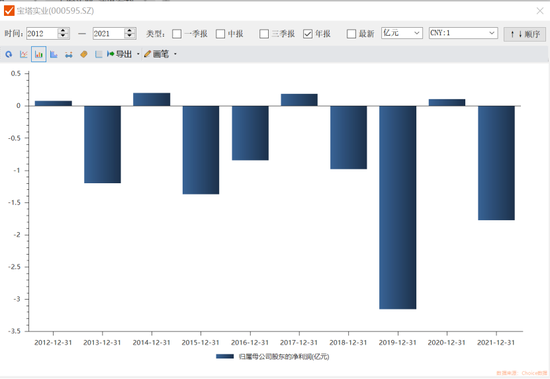Click the 2019-12-31 bar in chart

[397, 207]
